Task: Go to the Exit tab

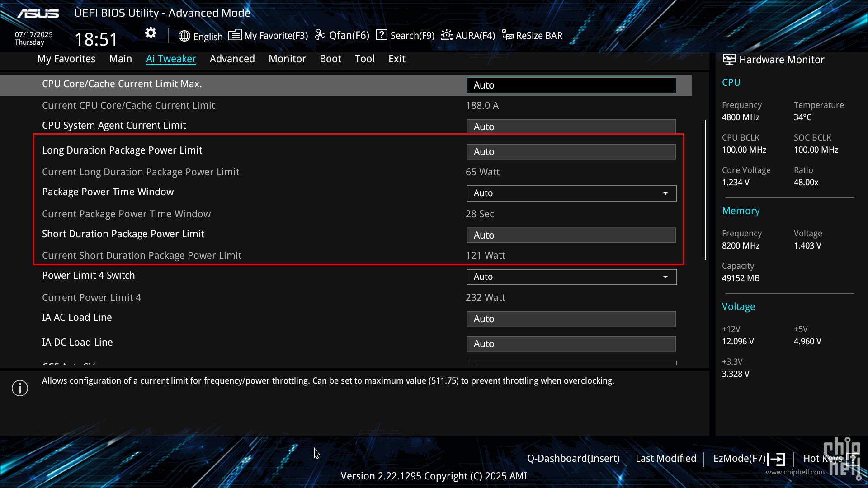Action: [x=397, y=59]
